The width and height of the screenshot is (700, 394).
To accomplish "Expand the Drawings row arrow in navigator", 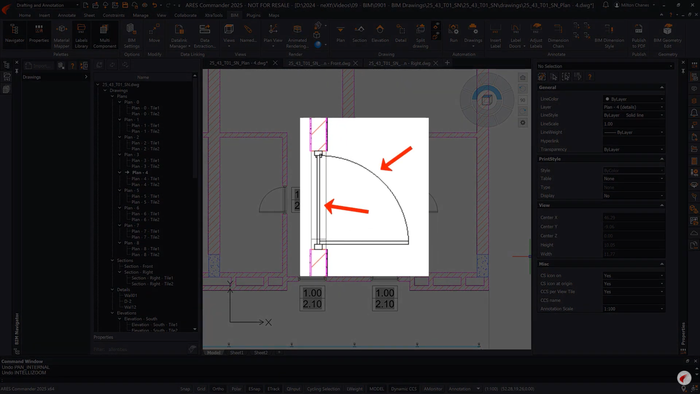I will pyautogui.click(x=86, y=77).
